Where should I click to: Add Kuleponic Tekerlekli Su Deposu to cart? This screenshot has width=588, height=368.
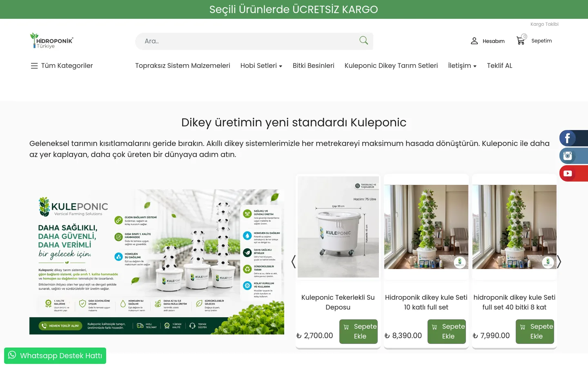coord(359,332)
